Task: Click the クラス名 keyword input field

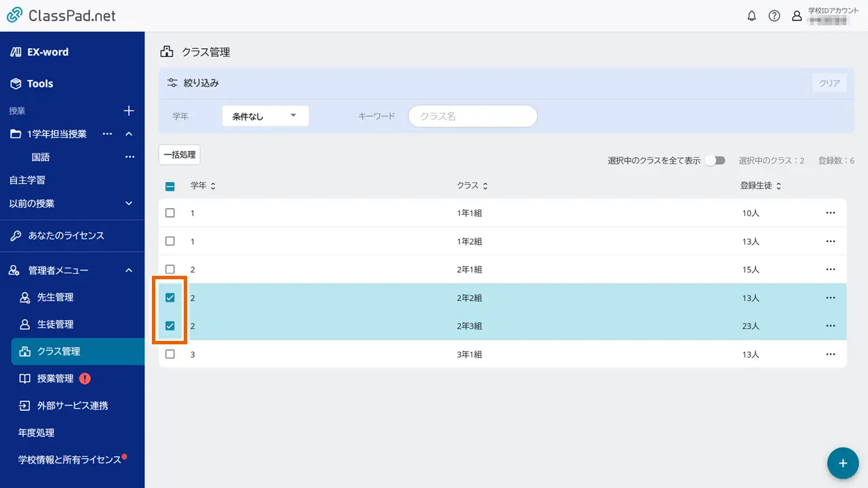Action: [473, 116]
